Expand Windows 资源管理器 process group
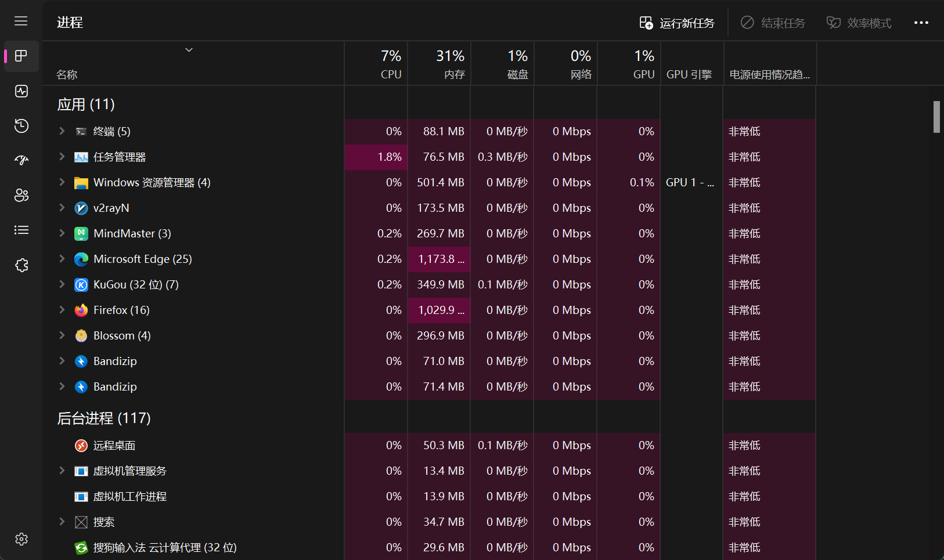The height and width of the screenshot is (560, 944). (x=62, y=182)
